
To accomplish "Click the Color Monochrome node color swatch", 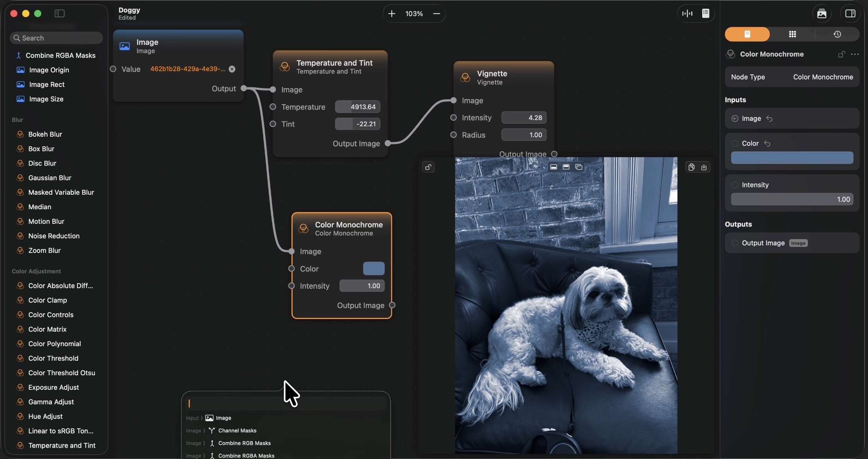I will pos(374,269).
